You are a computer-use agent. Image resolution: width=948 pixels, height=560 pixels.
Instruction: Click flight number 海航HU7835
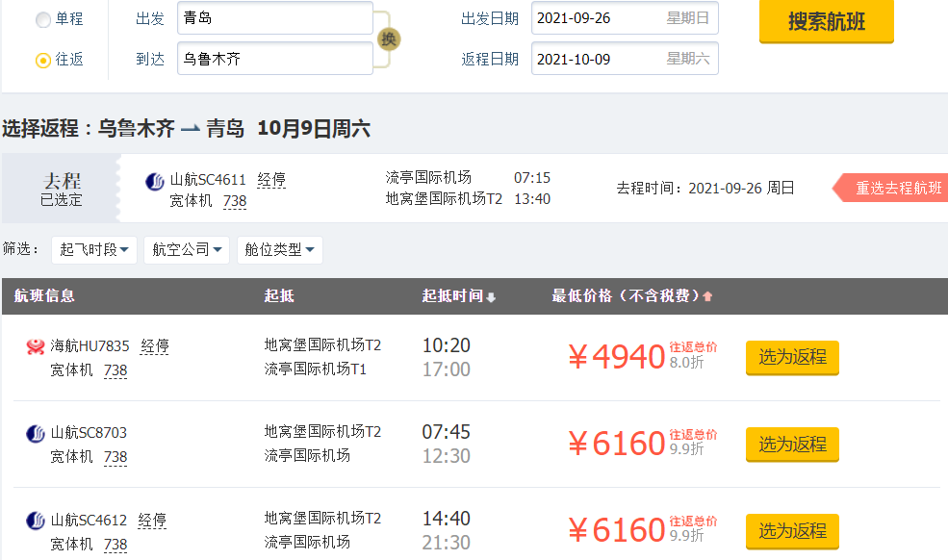click(90, 346)
